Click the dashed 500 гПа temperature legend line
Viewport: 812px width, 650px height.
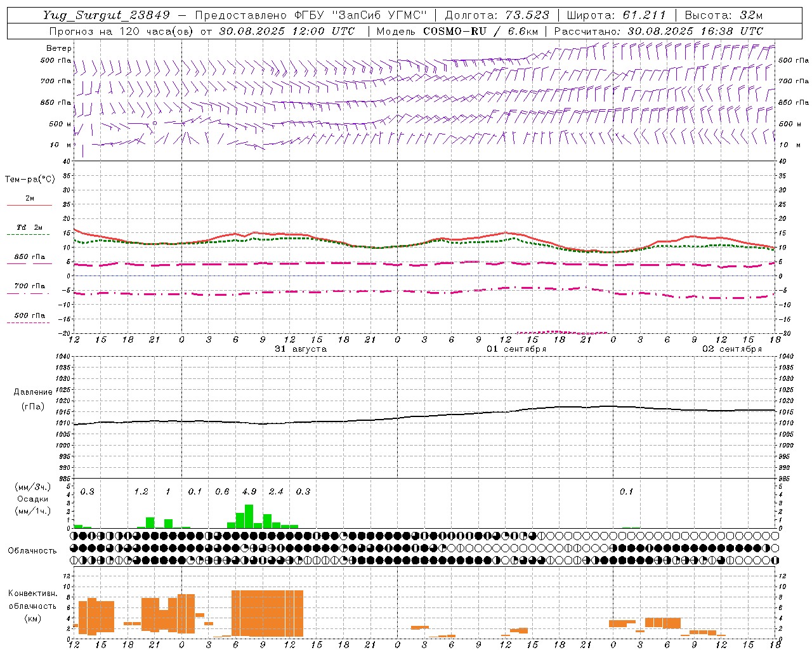28,323
